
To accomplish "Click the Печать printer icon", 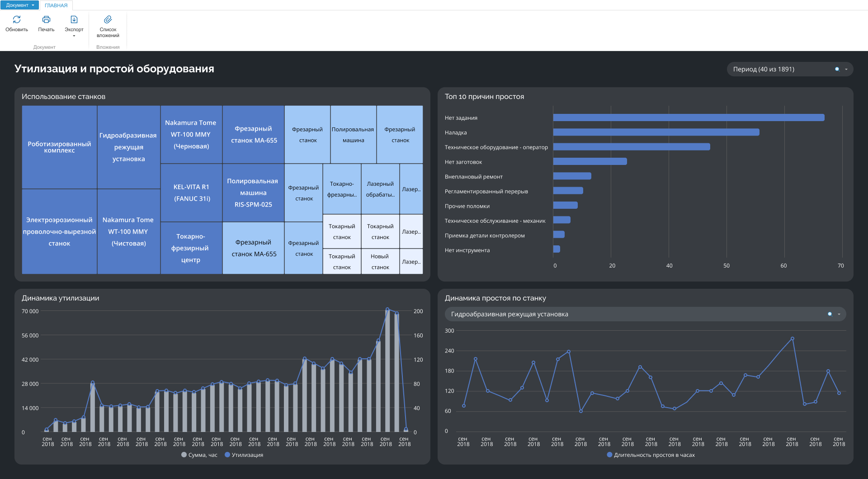I will pyautogui.click(x=46, y=19).
